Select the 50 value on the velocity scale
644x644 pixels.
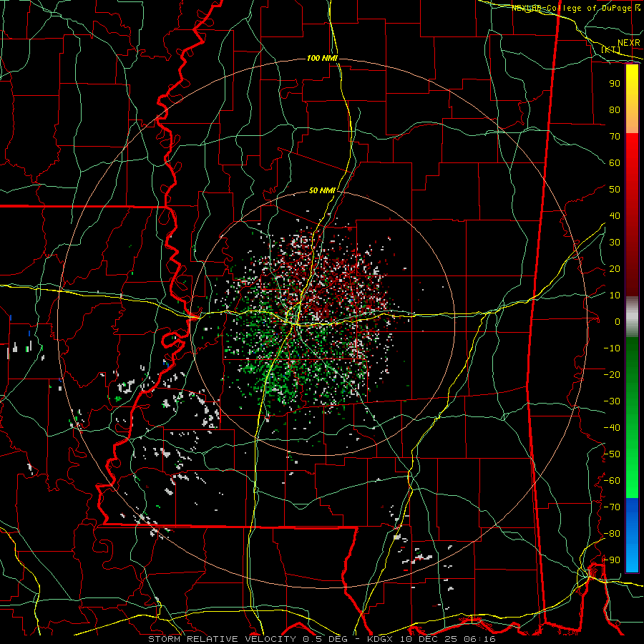click(615, 190)
